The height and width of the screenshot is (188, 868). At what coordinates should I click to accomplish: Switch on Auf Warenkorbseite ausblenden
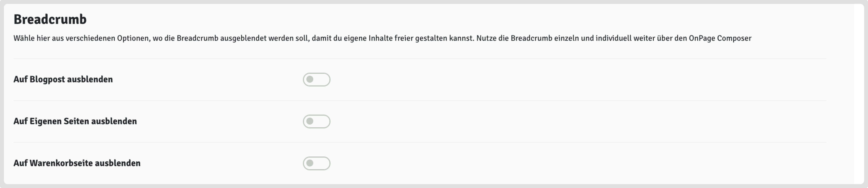point(316,163)
